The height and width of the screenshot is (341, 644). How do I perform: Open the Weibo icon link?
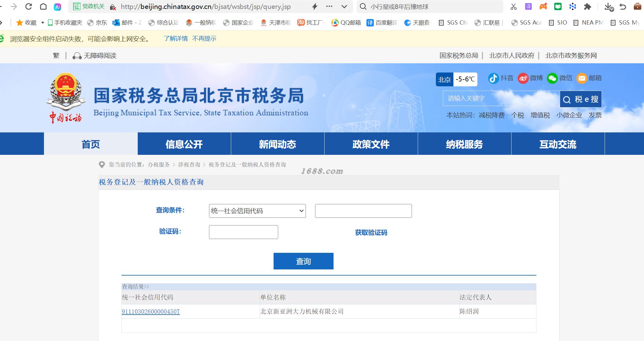(x=523, y=78)
